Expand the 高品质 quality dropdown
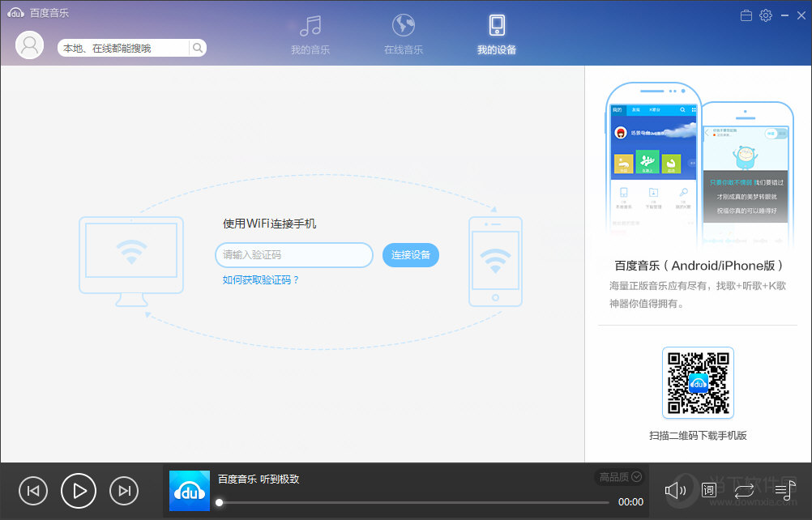Viewport: 812px width, 520px height. [621, 477]
